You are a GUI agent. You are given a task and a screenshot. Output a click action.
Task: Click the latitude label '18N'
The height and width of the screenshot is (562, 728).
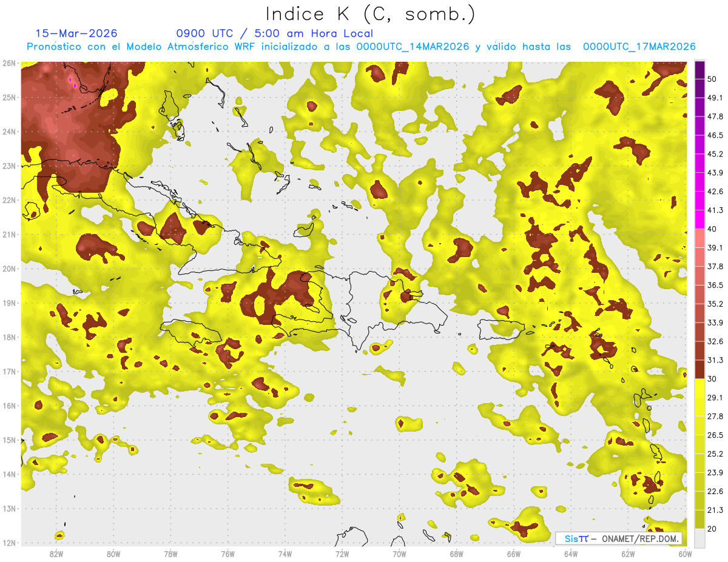(9, 337)
